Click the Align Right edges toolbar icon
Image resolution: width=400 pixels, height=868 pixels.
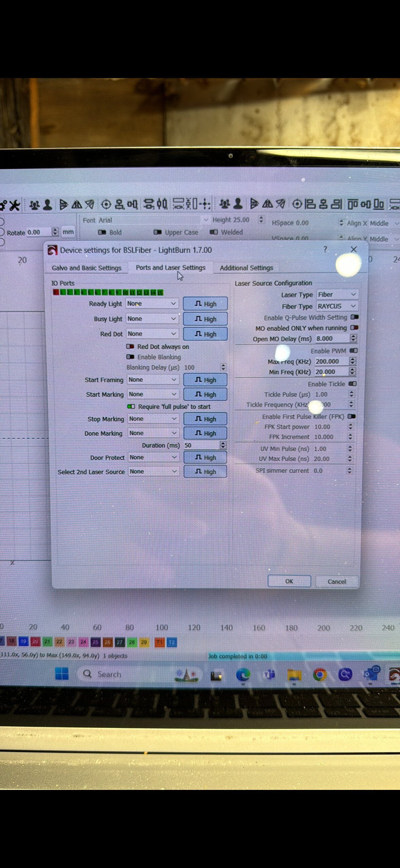[x=336, y=204]
